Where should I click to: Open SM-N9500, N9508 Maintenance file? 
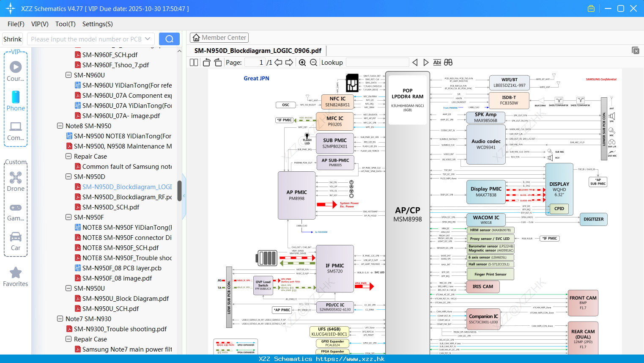click(x=123, y=146)
